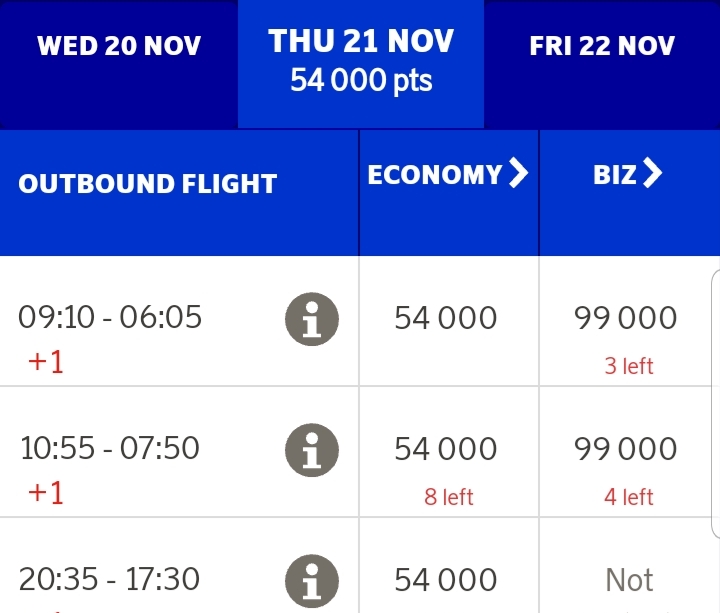Open info for the 10:55 - 07:50 flight
This screenshot has width=720, height=613.
click(312, 450)
